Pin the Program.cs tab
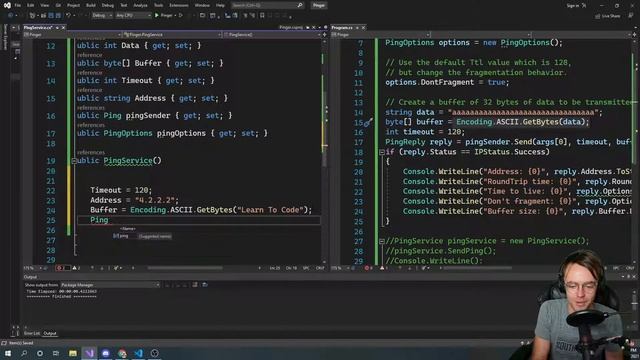Image resolution: width=640 pixels, height=360 pixels. pos(357,27)
